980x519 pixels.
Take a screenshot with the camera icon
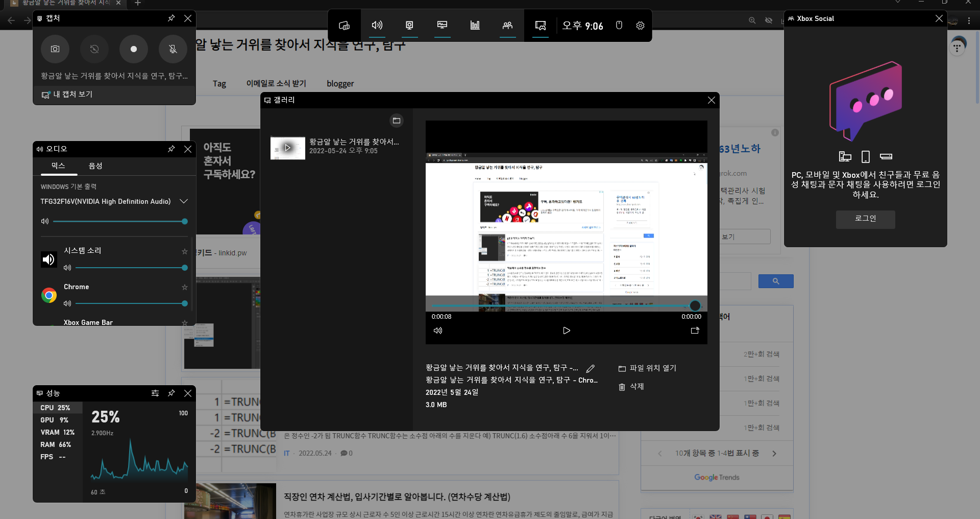[55, 49]
